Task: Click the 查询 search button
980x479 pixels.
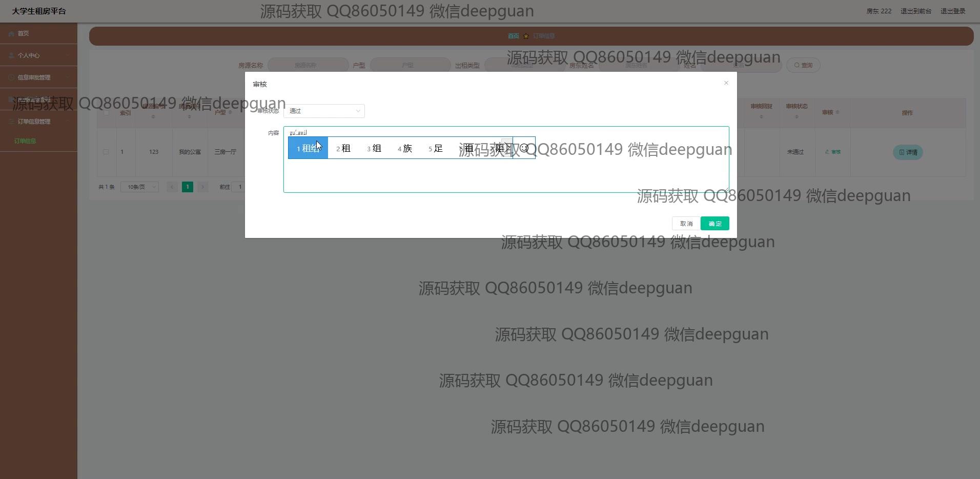Action: [x=803, y=65]
